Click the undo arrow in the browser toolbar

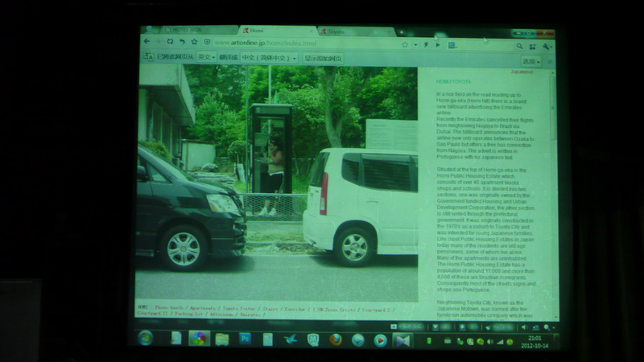[182, 42]
